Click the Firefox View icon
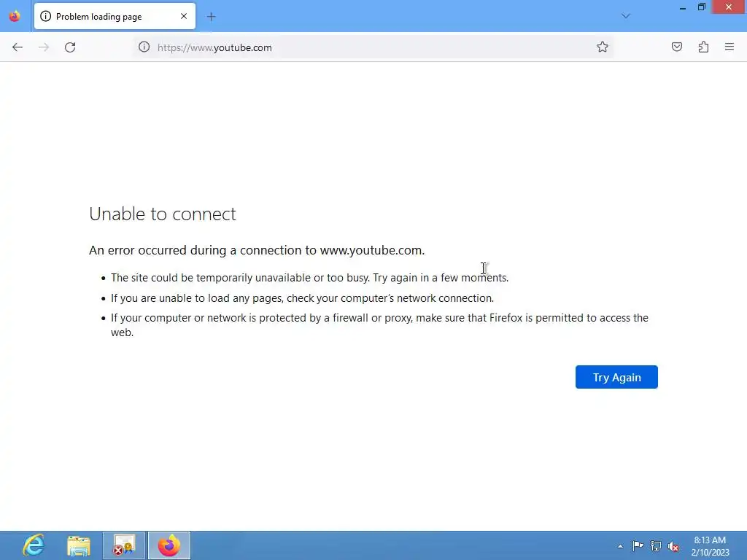This screenshot has height=560, width=747. [15, 16]
